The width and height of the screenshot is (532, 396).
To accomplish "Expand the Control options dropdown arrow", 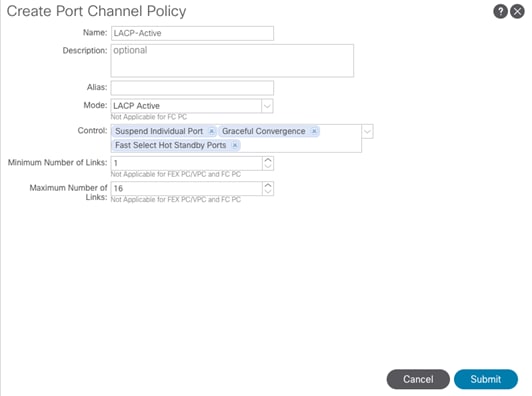I will pos(367,131).
